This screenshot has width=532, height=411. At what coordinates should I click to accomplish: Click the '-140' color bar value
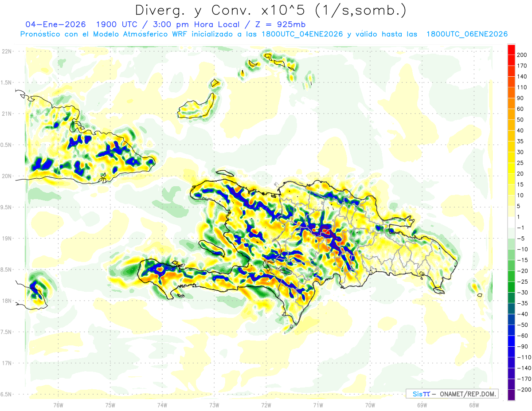coord(524,368)
